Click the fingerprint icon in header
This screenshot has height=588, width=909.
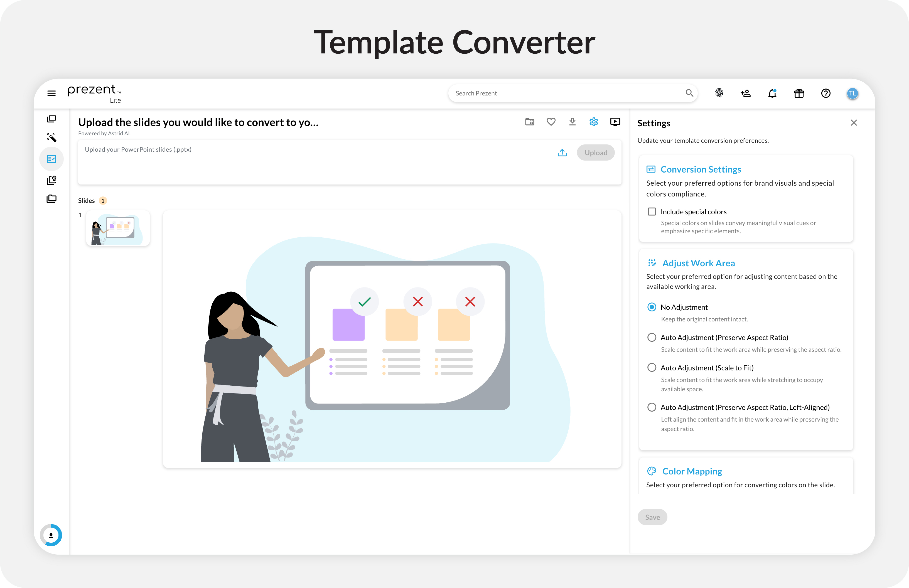click(719, 93)
